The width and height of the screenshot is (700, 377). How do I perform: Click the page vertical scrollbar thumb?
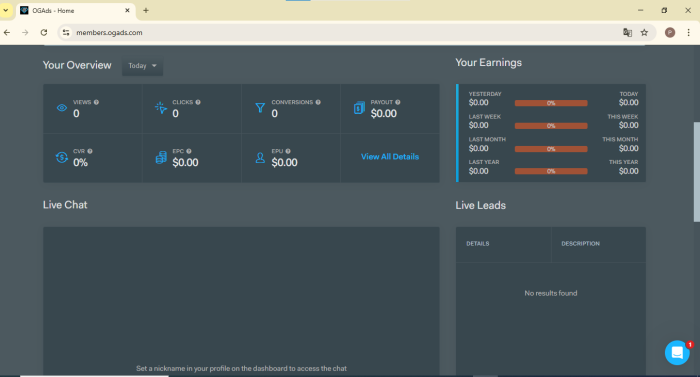pos(696,172)
